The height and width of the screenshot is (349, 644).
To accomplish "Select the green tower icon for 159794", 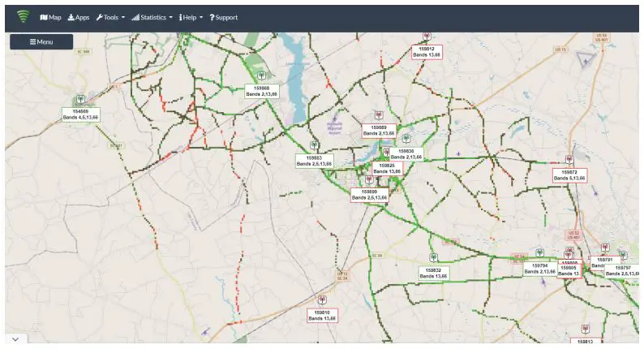I will coord(540,252).
